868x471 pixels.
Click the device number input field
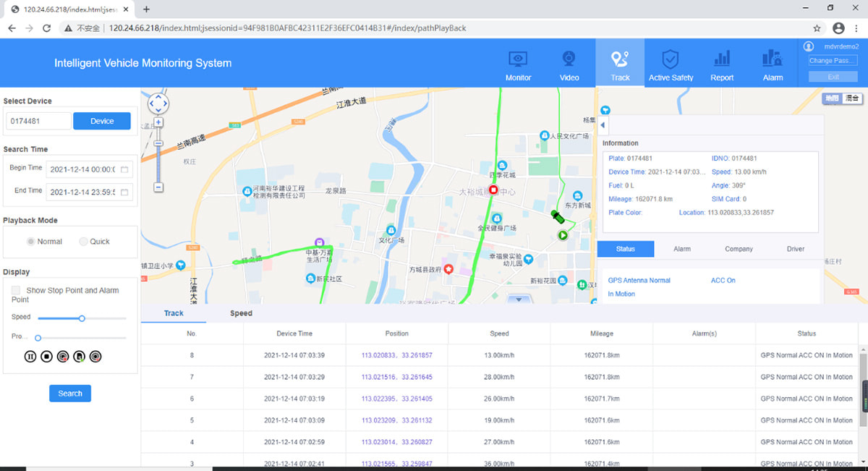point(38,121)
